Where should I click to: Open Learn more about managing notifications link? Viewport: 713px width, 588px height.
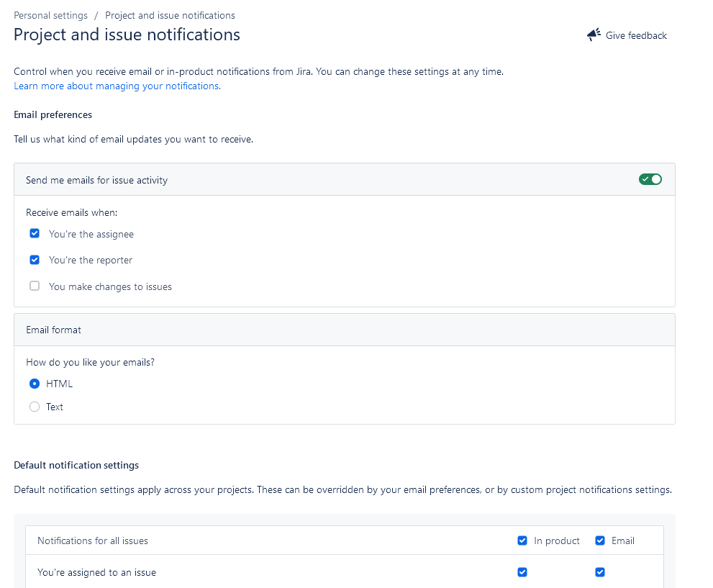pos(117,86)
